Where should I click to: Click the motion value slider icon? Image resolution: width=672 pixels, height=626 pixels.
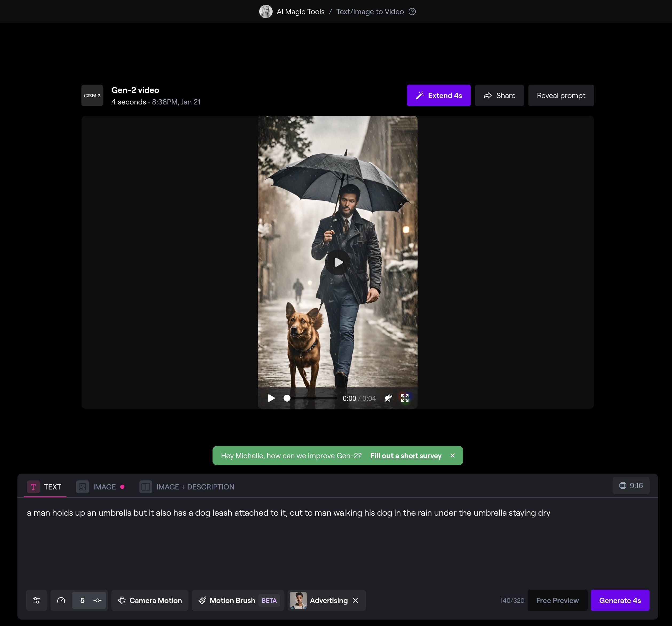[x=97, y=600]
